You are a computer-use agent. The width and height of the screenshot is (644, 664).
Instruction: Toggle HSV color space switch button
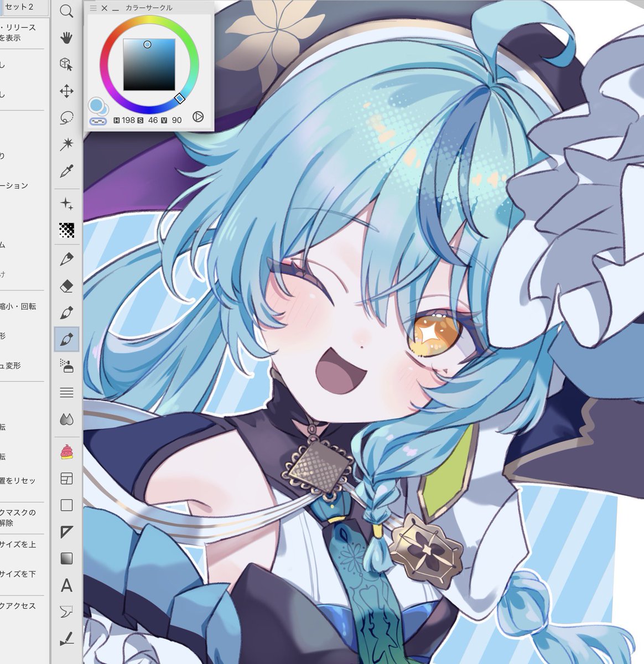point(198,117)
